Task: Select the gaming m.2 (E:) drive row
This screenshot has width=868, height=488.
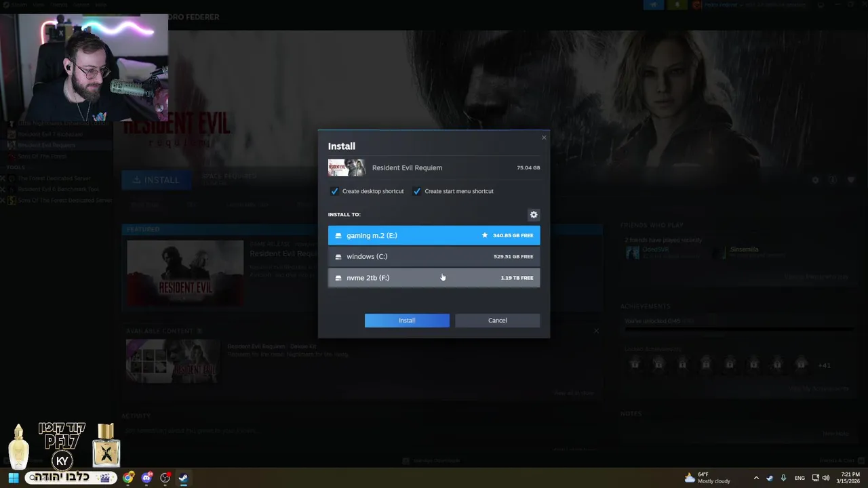Action: [x=434, y=235]
